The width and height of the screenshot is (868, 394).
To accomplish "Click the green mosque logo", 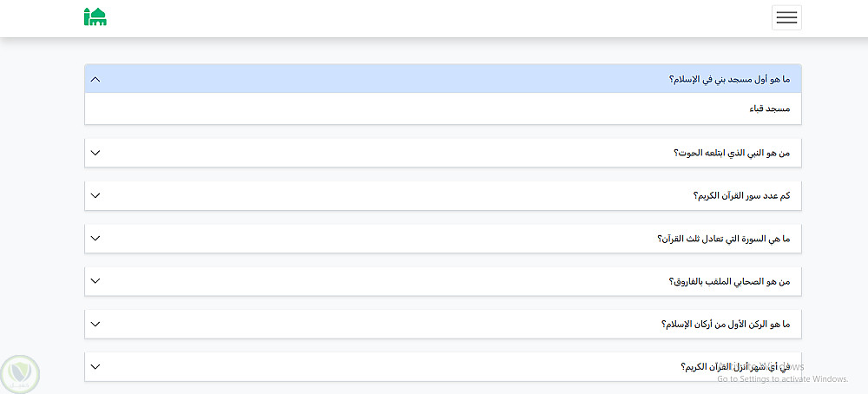I will (95, 16).
